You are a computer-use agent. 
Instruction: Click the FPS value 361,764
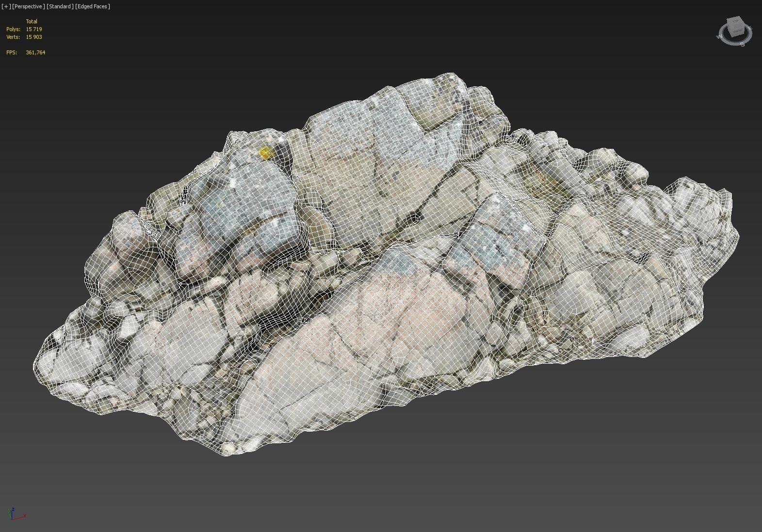35,52
